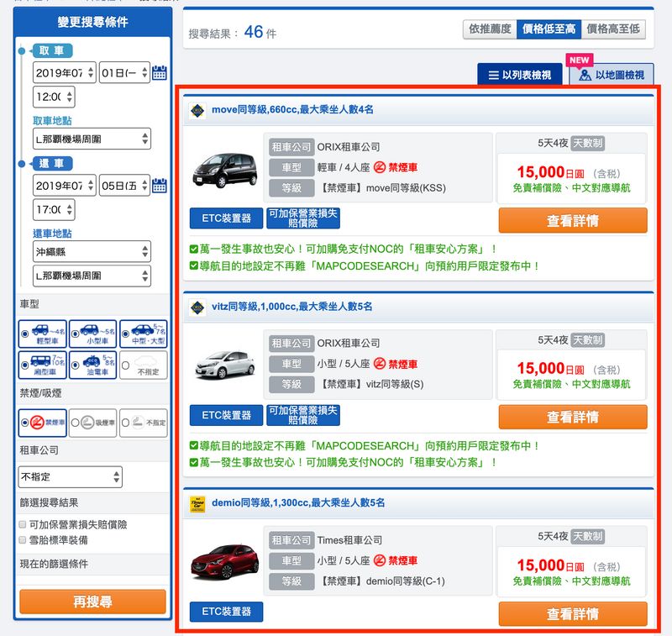Open return year-month dropdown
Screen dimensions: 672x636
tap(65, 185)
